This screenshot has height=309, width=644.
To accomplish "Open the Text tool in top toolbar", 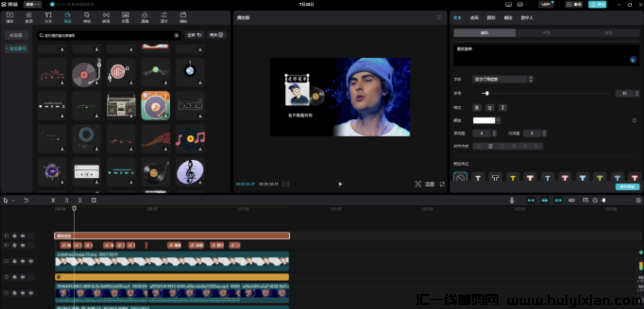I will (x=48, y=17).
